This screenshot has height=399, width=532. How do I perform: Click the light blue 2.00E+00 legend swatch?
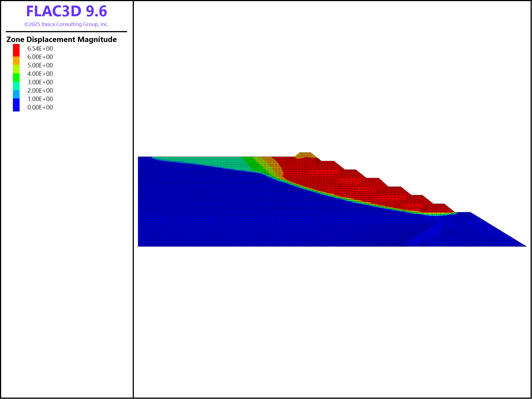(x=16, y=94)
